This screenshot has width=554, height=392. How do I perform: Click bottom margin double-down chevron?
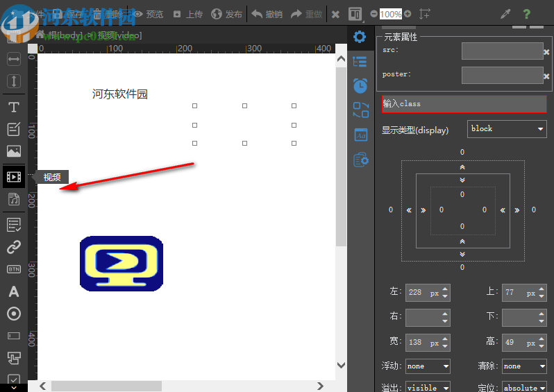(462, 254)
